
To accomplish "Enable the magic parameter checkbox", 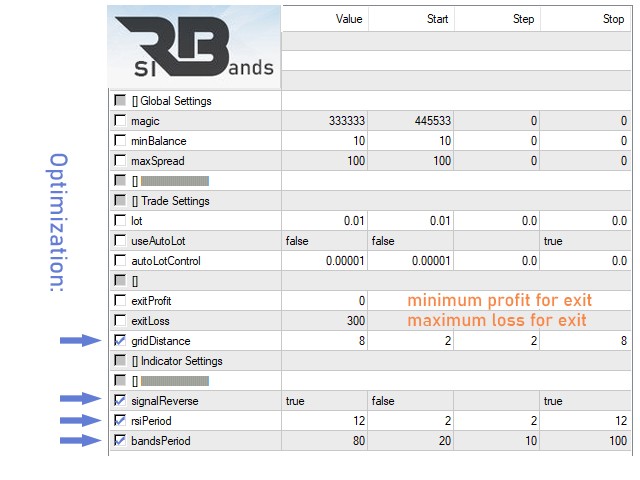I will [121, 121].
